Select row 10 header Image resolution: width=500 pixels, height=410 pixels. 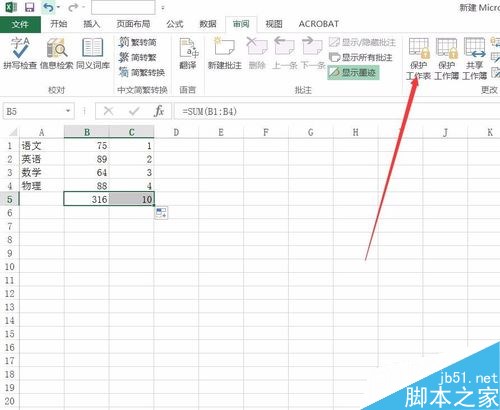(10, 267)
